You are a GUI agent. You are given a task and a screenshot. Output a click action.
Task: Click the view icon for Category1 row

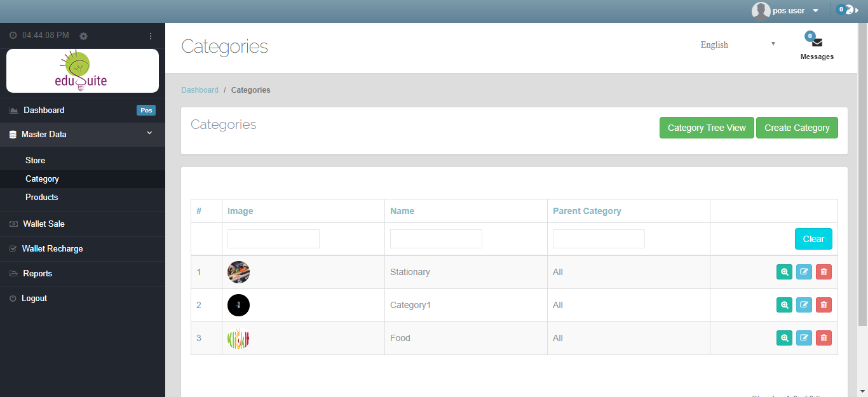(785, 305)
